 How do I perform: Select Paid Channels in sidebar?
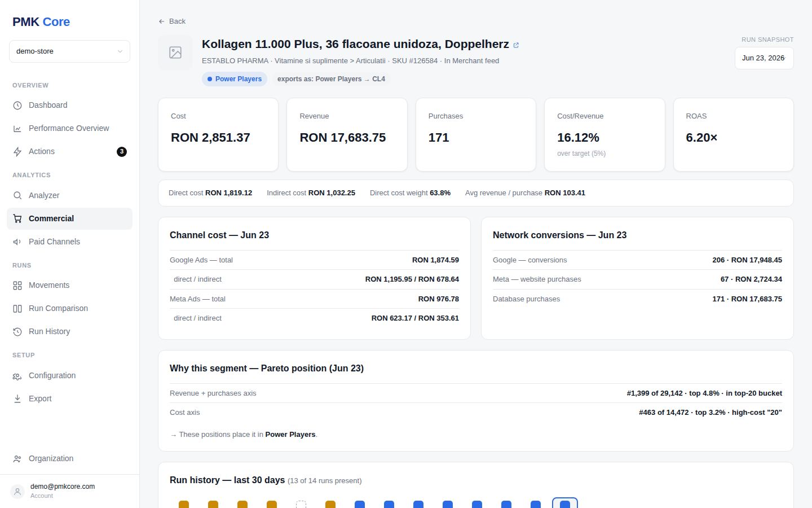point(69,242)
